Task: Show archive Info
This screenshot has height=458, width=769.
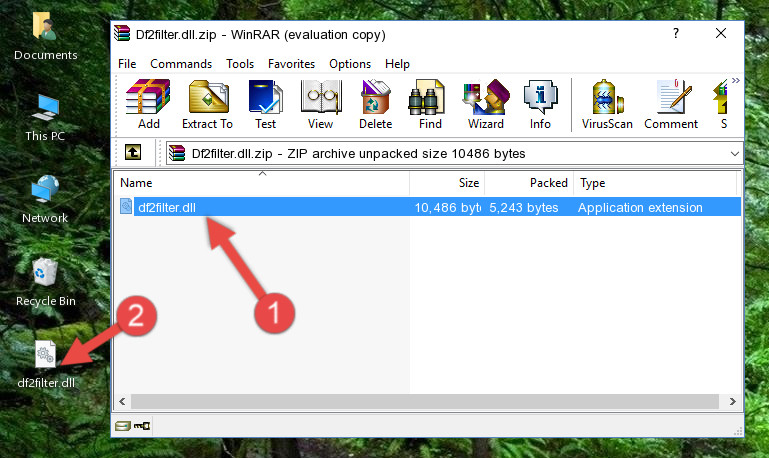Action: [x=540, y=104]
